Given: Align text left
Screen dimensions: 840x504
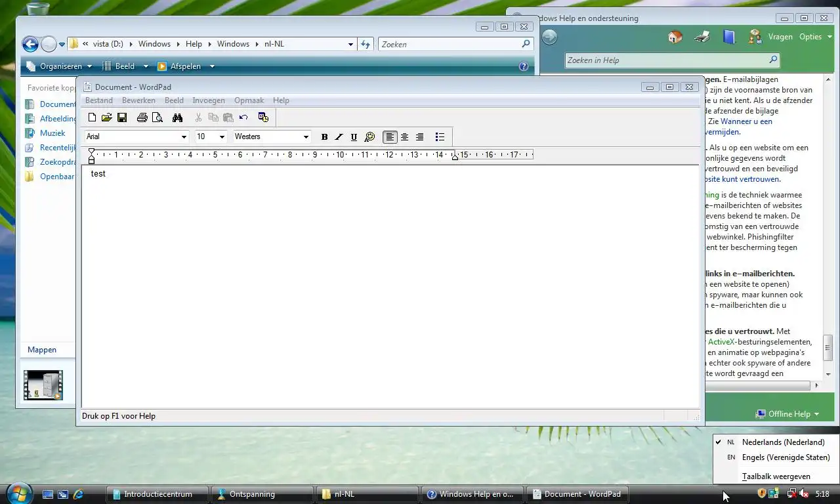Looking at the screenshot, I should (390, 137).
